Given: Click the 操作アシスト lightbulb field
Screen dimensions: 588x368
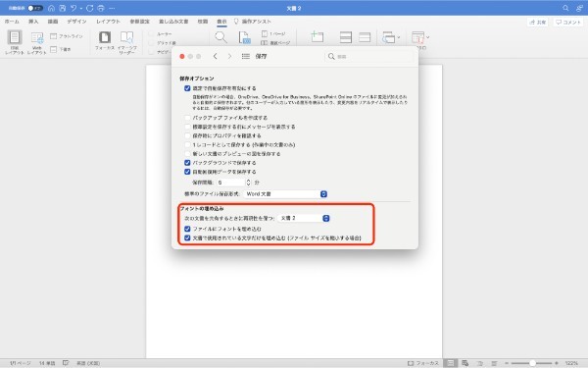Looking at the screenshot, I should (x=253, y=22).
